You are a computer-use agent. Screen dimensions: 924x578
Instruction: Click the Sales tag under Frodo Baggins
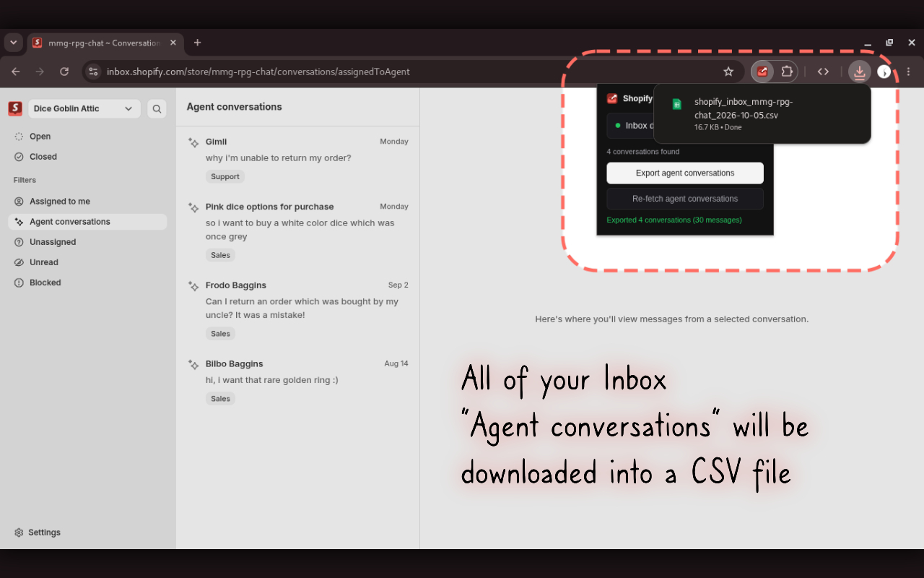(x=221, y=334)
